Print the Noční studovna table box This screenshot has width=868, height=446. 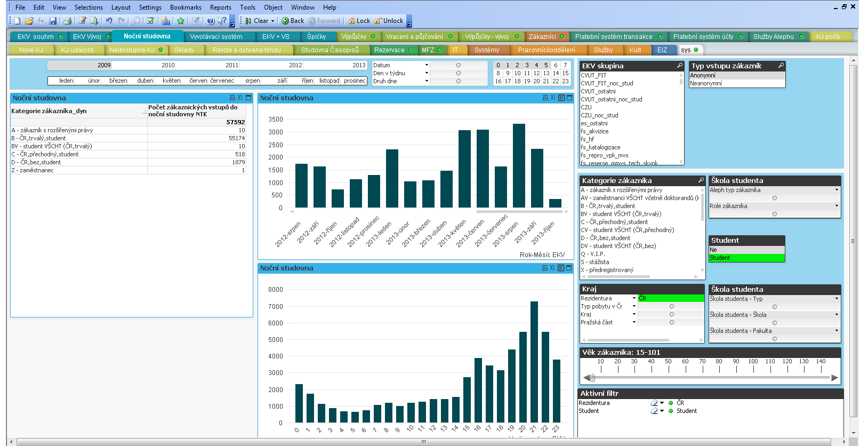232,98
